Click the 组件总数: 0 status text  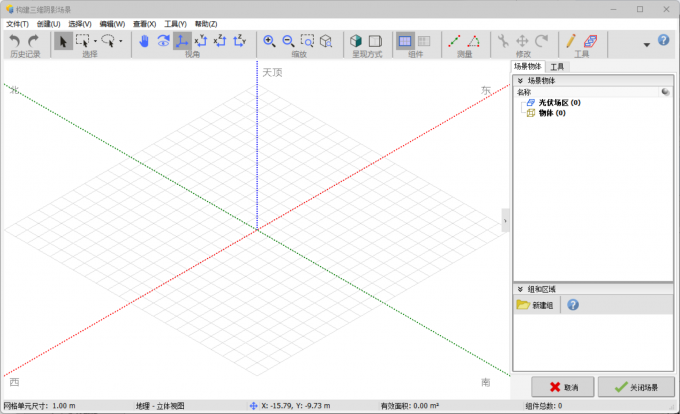click(543, 406)
